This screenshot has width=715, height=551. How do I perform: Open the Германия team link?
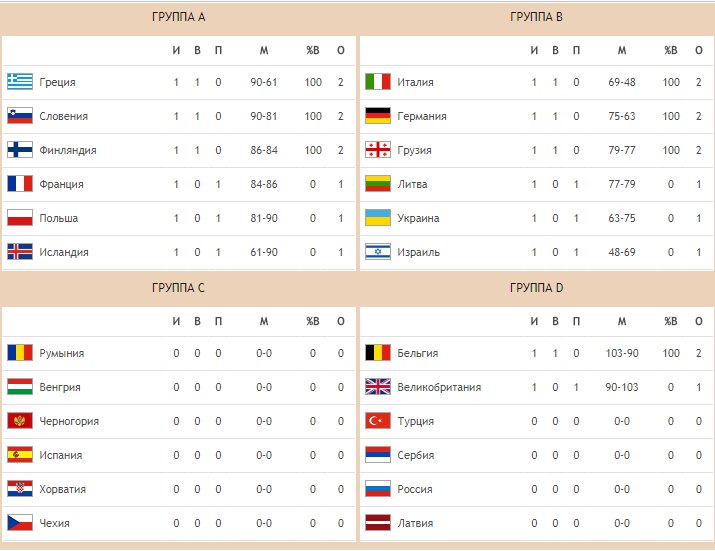coord(422,116)
